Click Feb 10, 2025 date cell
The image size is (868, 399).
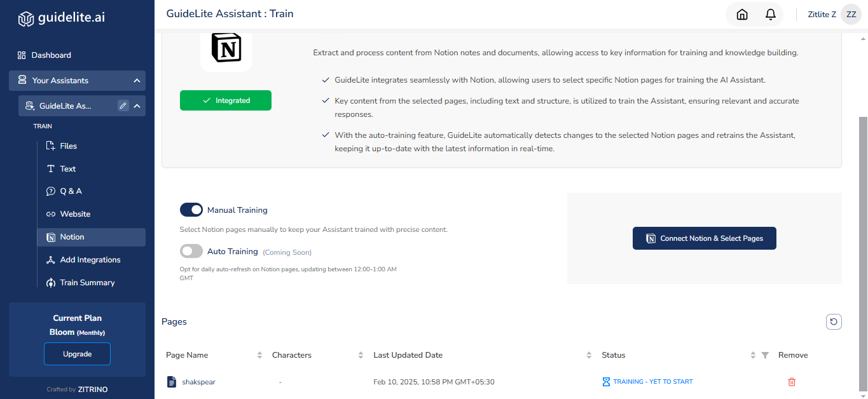[x=434, y=382]
